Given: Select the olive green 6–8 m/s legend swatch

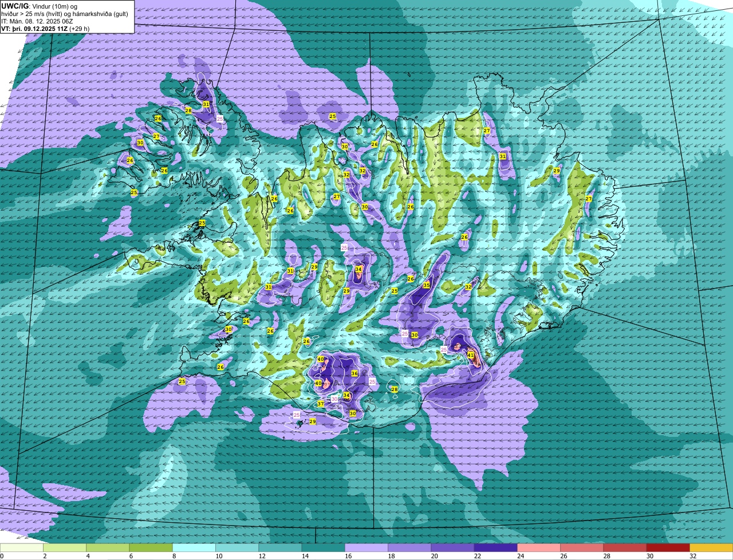Looking at the screenshot, I should tap(151, 547).
